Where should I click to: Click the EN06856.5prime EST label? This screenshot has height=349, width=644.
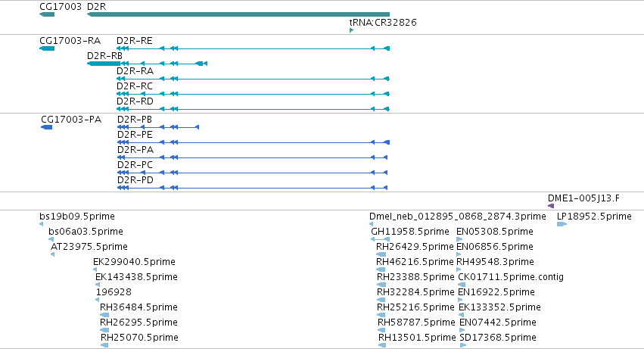pos(495,247)
